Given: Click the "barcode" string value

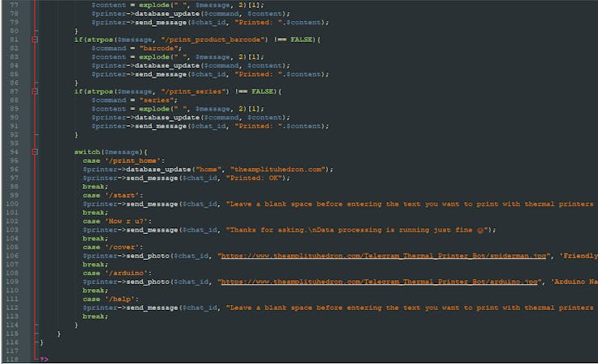Looking at the screenshot, I should [158, 48].
